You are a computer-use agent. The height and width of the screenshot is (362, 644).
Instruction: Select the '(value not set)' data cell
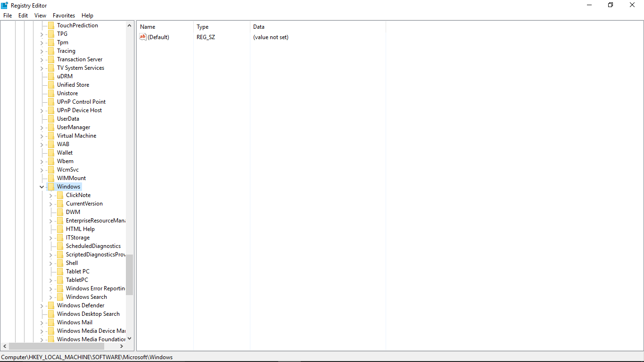[x=271, y=37]
